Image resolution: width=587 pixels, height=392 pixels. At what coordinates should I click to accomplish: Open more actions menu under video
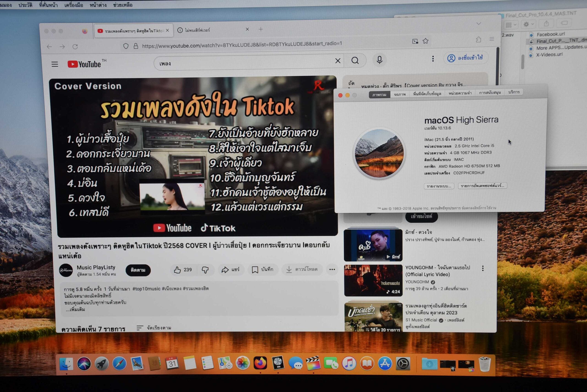coord(332,269)
